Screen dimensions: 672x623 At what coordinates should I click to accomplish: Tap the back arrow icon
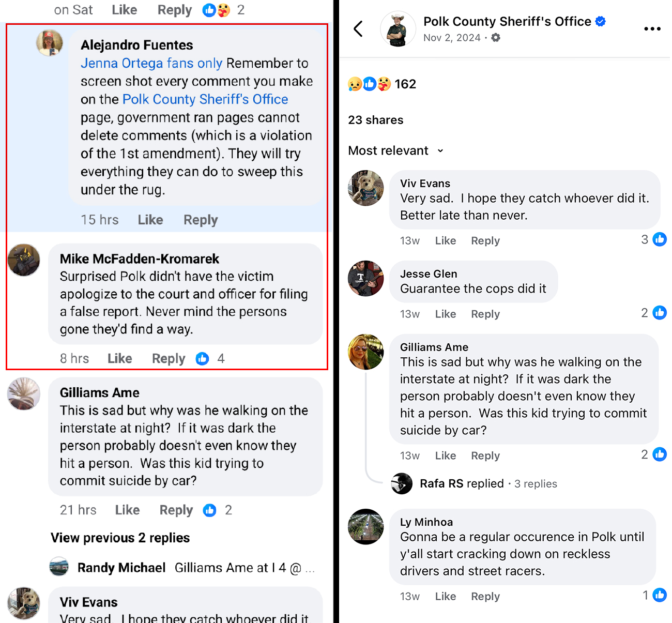358,29
